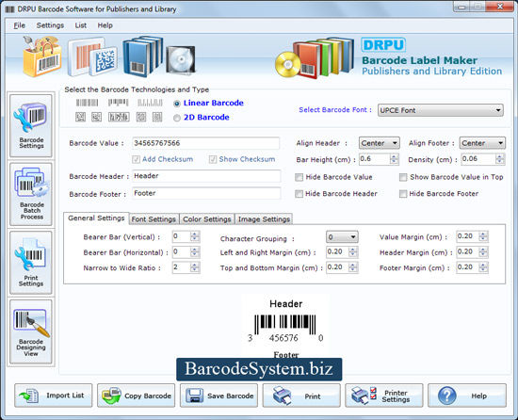Switch to the Image Settings tab
The image size is (518, 420).
coord(264,219)
